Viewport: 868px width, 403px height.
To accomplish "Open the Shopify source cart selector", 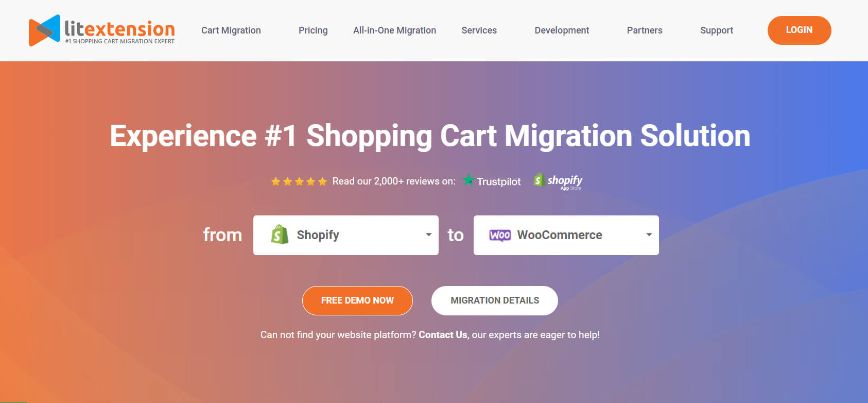I will click(346, 235).
